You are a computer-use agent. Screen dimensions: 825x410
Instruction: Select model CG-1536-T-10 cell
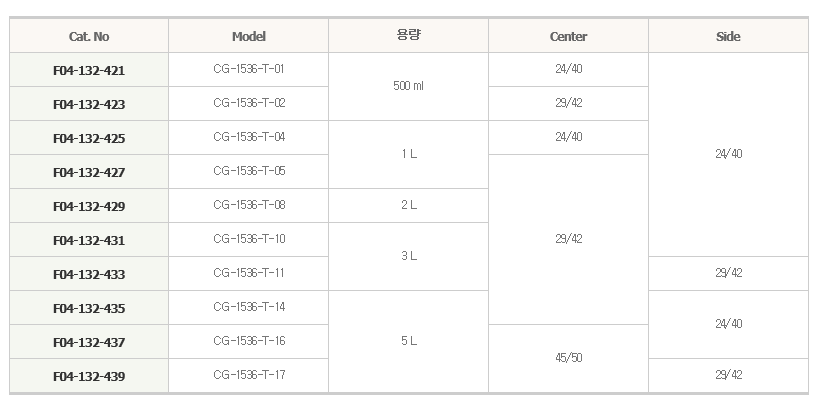(248, 239)
